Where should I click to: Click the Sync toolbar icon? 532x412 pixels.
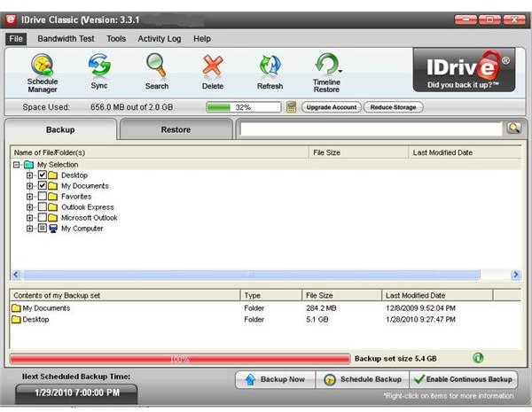coord(99,71)
